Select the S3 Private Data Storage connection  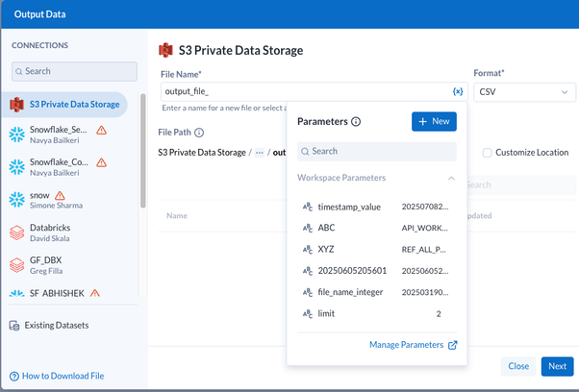click(64, 105)
